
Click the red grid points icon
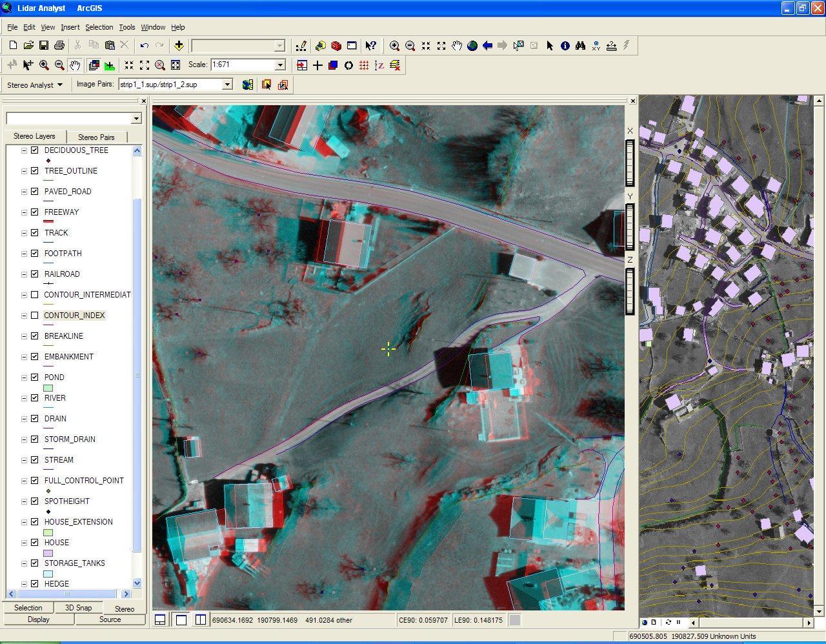click(x=364, y=65)
